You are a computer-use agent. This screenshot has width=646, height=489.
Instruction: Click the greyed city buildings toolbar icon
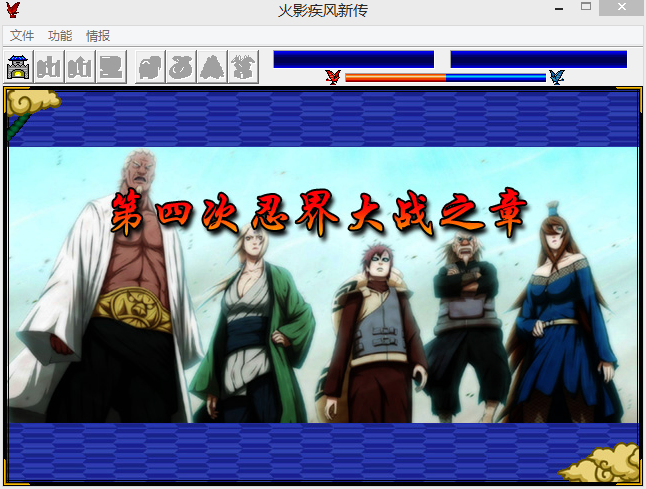(x=49, y=67)
